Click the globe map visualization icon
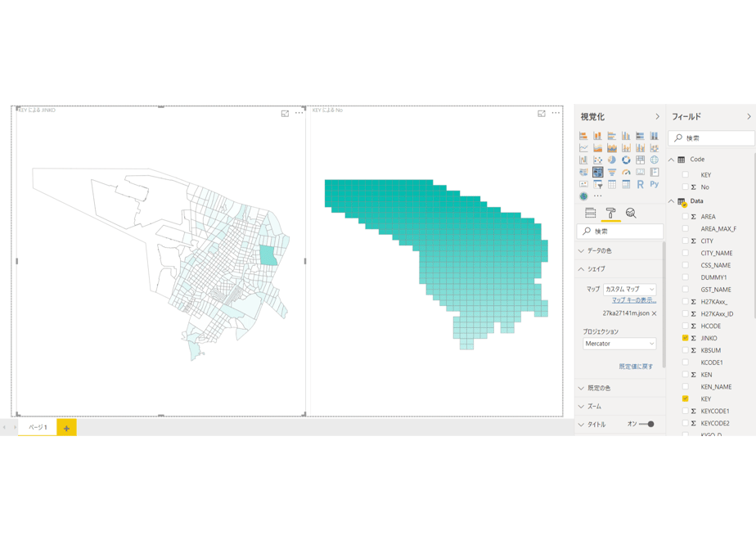Screen dimensions: 756x540 point(655,160)
